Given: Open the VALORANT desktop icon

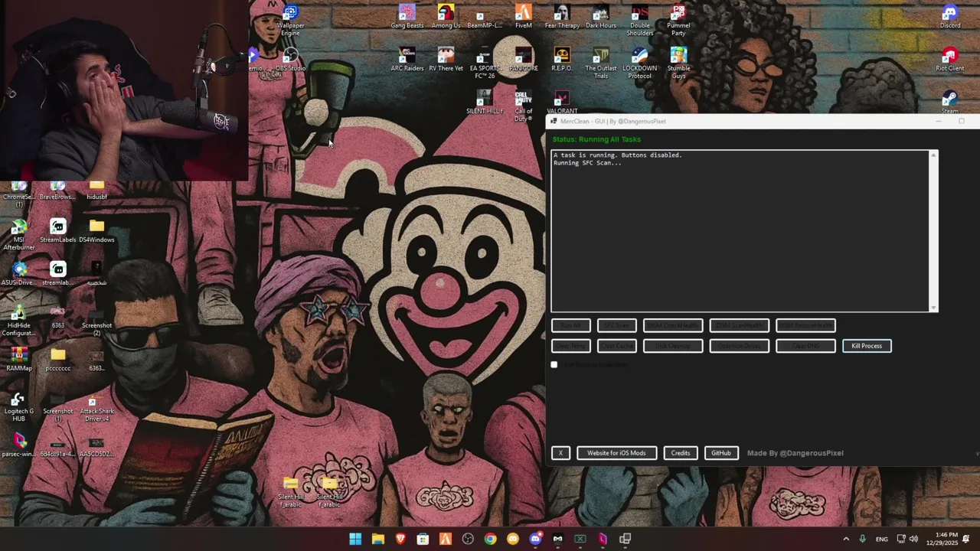Looking at the screenshot, I should (x=562, y=103).
